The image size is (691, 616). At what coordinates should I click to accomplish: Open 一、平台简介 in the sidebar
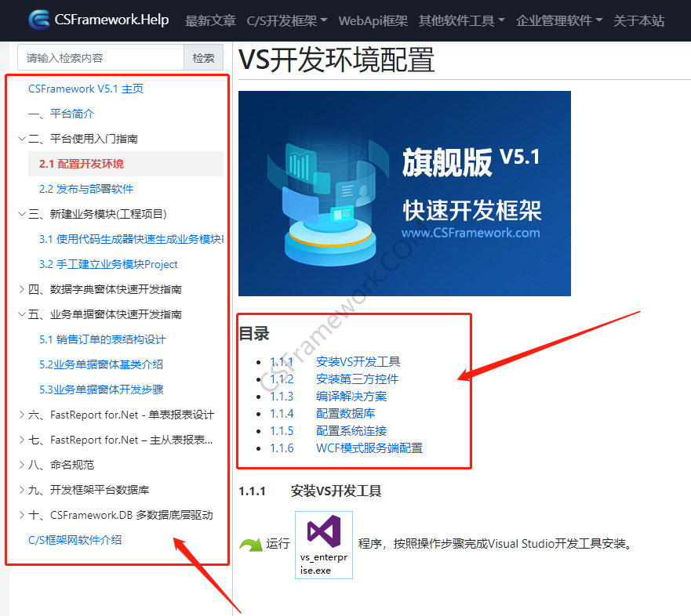click(x=61, y=114)
